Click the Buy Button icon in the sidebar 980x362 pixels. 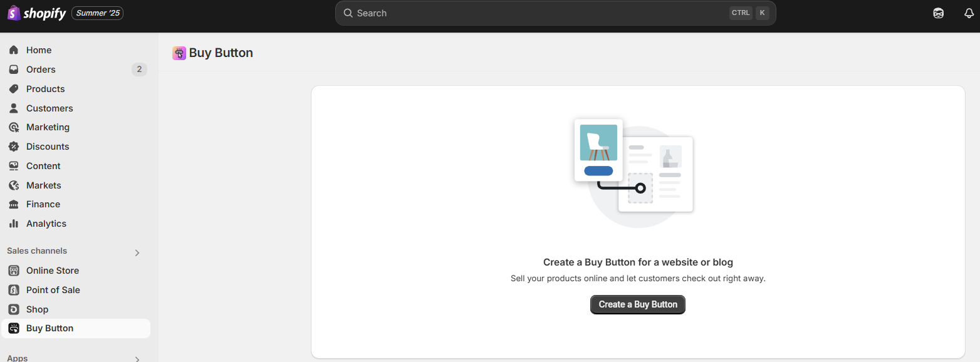tap(14, 328)
